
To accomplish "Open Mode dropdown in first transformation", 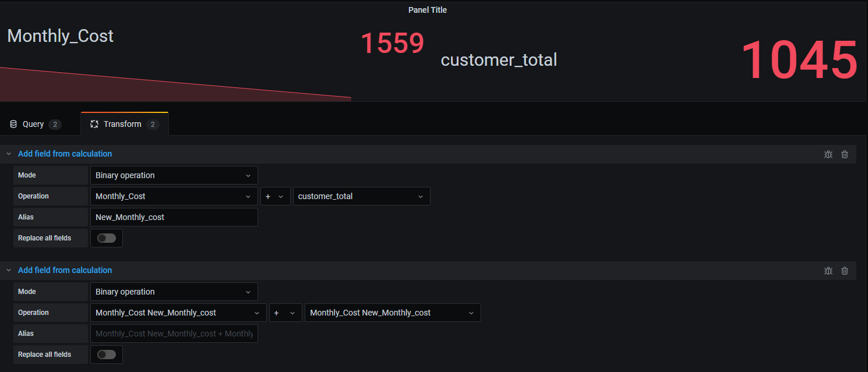I will click(x=174, y=175).
